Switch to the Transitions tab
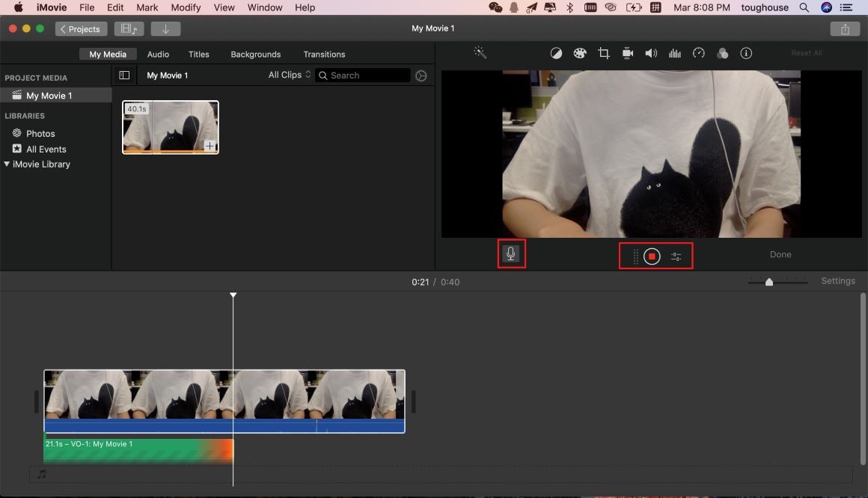This screenshot has height=498, width=868. 325,55
